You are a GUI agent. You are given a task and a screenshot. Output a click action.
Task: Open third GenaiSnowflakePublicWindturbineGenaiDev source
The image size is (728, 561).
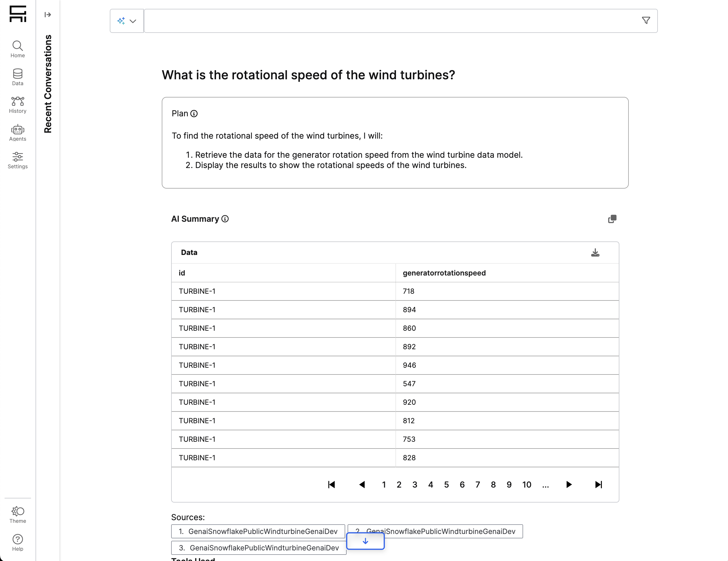[259, 548]
